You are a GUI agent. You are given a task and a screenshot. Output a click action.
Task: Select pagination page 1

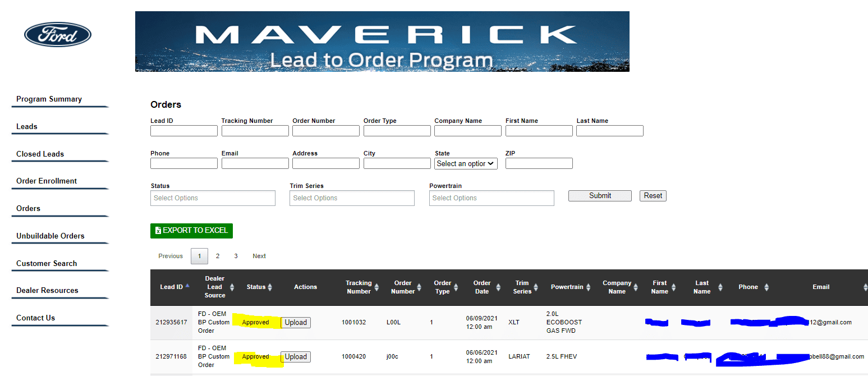click(x=200, y=256)
